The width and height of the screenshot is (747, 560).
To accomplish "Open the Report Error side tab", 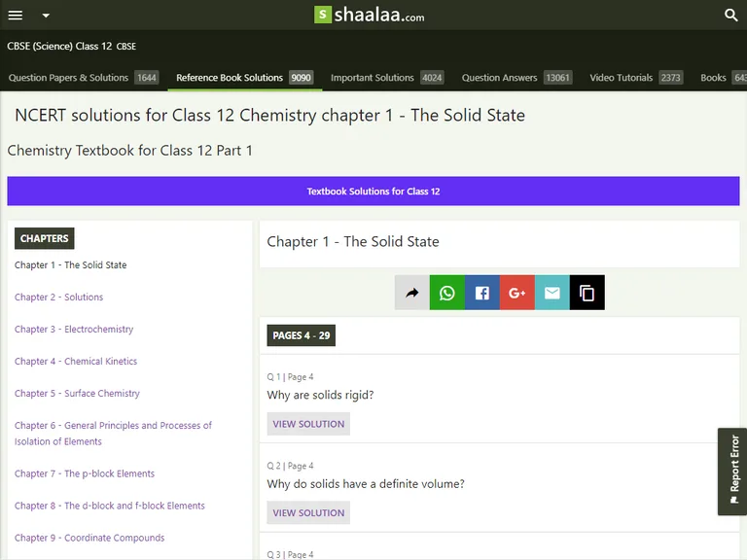I will [733, 472].
